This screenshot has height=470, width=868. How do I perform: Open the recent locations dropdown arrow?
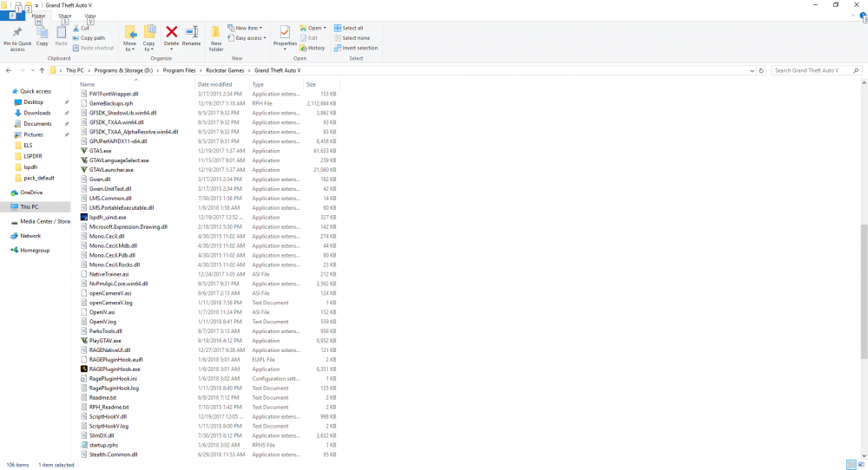(33, 71)
